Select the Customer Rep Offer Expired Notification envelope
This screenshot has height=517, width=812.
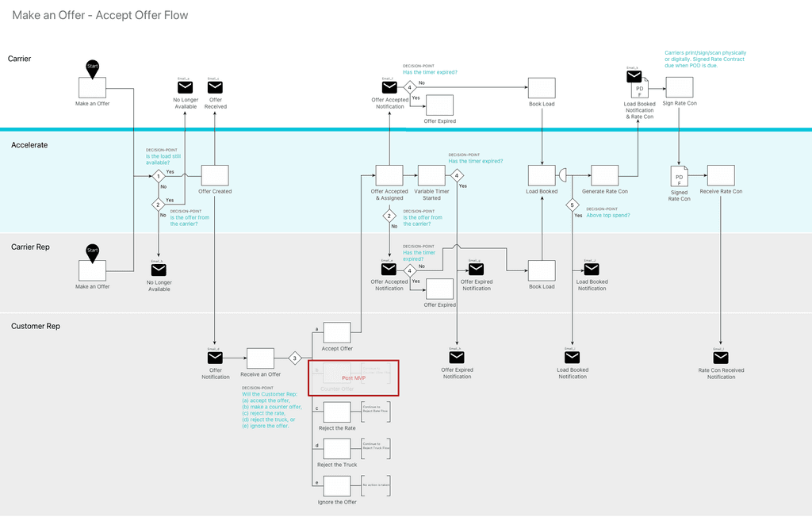pos(456,358)
